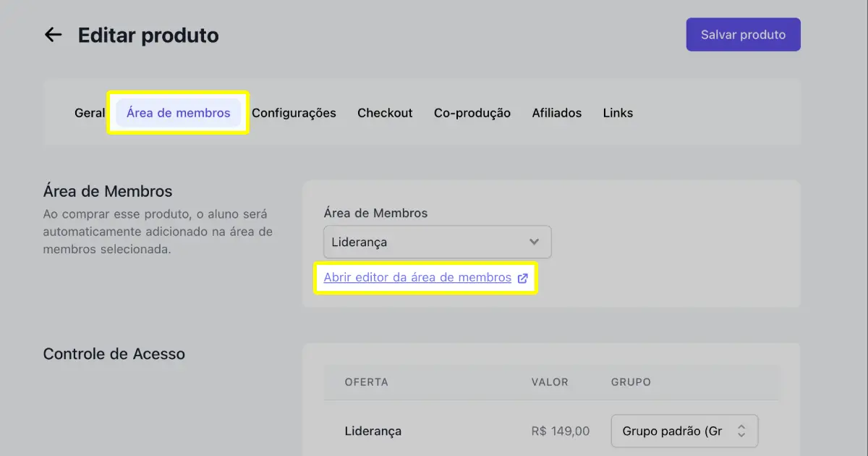Viewport: 868px width, 456px height.
Task: Select the Liderança offer row
Action: pyautogui.click(x=373, y=431)
